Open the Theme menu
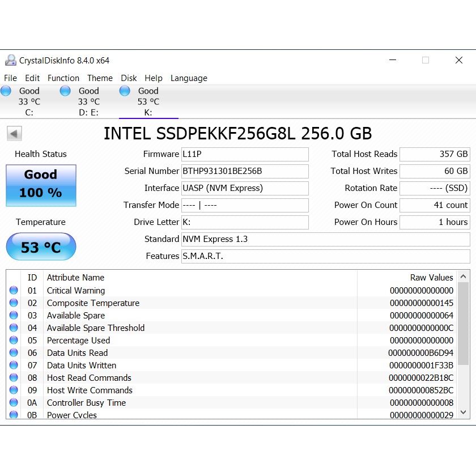Image resolution: width=476 pixels, height=476 pixels. [x=100, y=78]
